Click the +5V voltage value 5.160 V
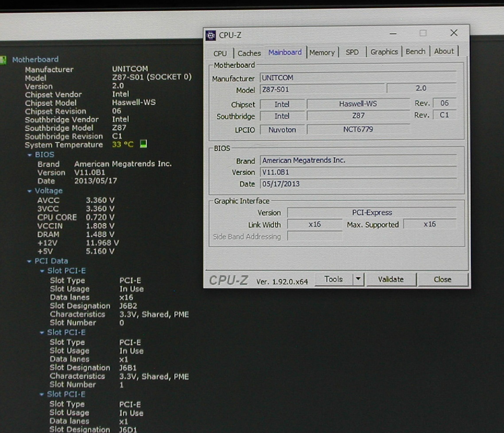The width and height of the screenshot is (504, 433). (100, 251)
